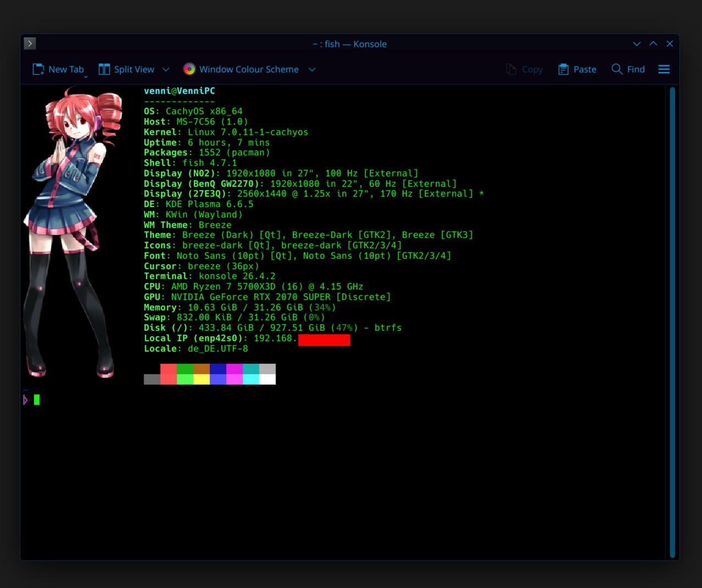Click the Paste clipboard icon
The image size is (702, 588).
tap(563, 69)
